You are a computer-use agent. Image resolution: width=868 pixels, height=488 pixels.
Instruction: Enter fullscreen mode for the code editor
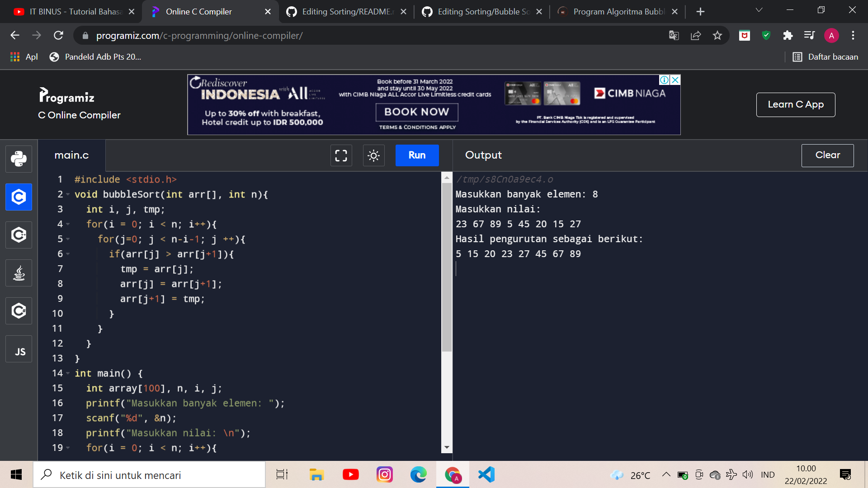[x=341, y=155]
